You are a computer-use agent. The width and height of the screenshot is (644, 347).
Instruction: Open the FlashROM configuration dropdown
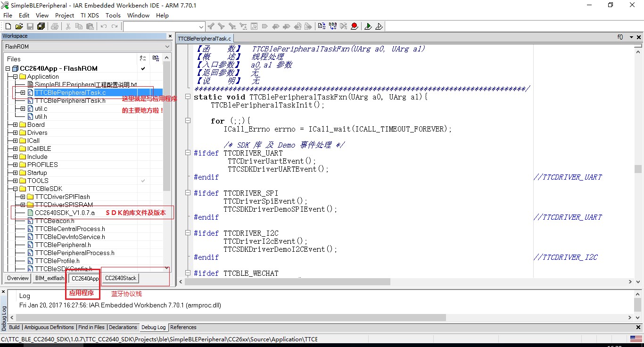point(87,47)
